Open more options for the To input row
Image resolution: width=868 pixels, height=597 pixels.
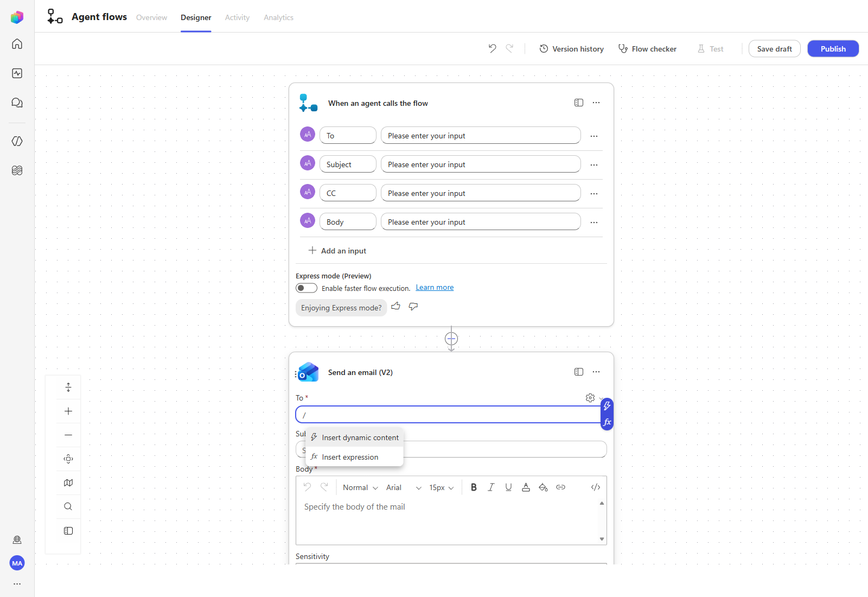pyautogui.click(x=594, y=136)
